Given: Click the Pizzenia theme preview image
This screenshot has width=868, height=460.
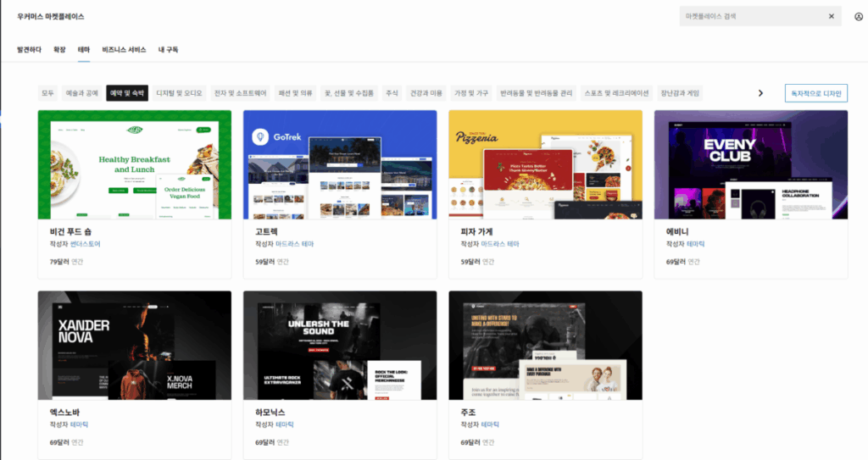Looking at the screenshot, I should tap(545, 164).
